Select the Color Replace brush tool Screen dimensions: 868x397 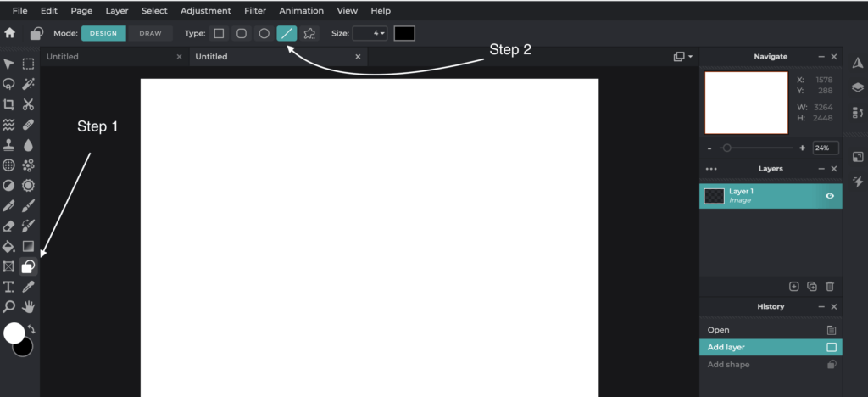coord(28,226)
